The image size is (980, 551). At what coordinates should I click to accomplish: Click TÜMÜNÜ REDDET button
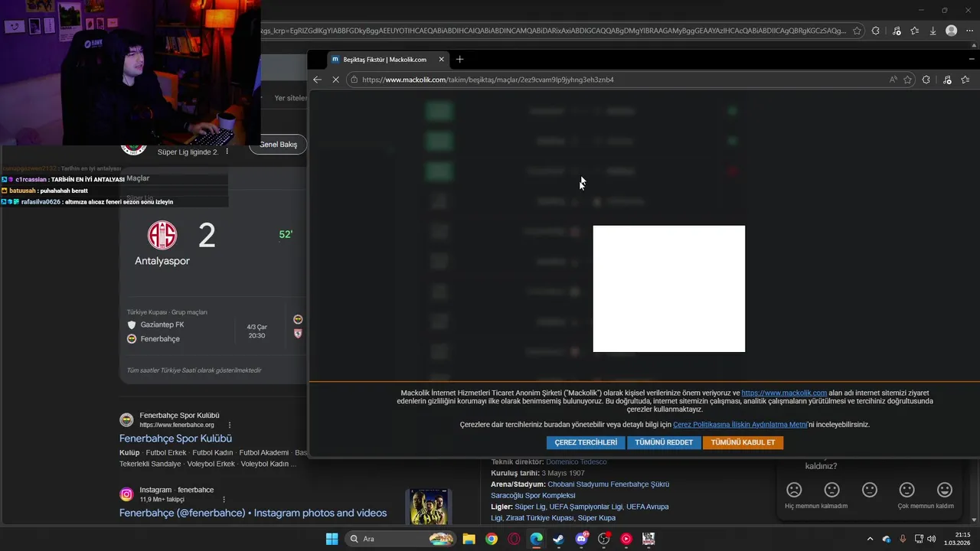(x=664, y=442)
